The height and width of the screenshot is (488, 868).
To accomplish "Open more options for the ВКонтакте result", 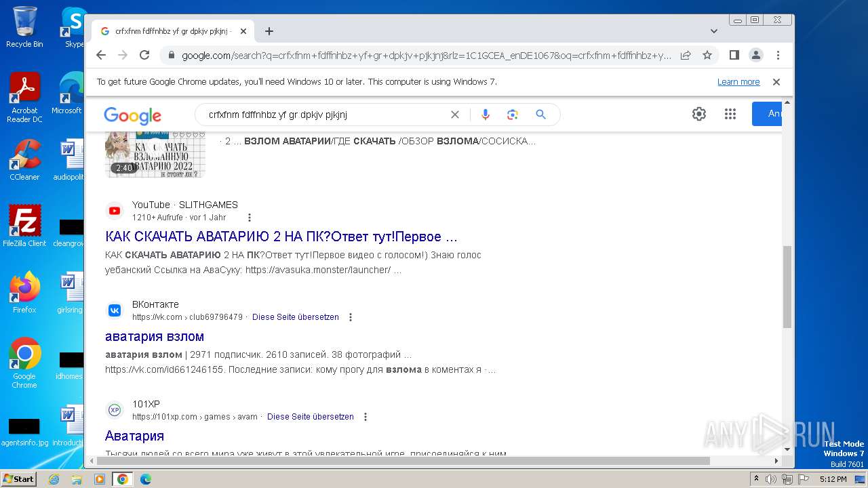I will click(x=351, y=317).
